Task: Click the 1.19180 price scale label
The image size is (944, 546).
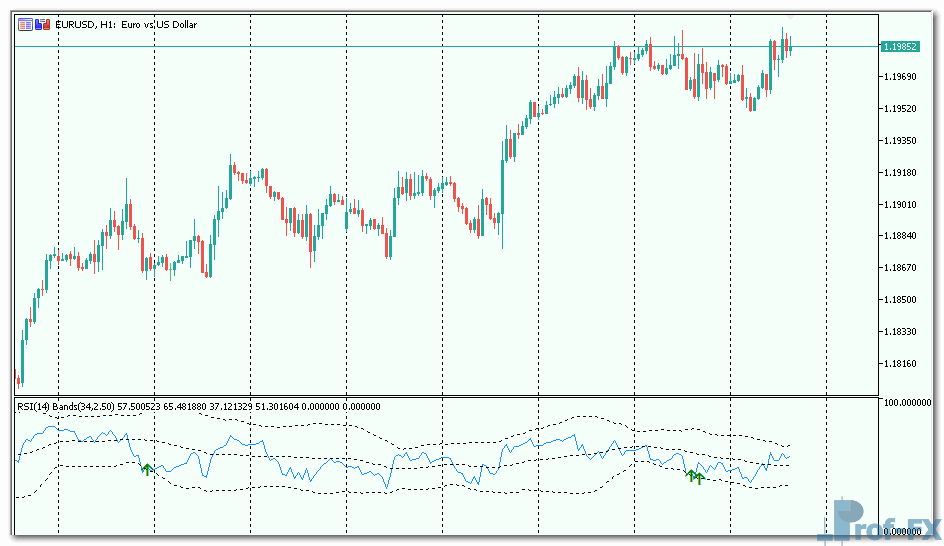Action: (900, 173)
